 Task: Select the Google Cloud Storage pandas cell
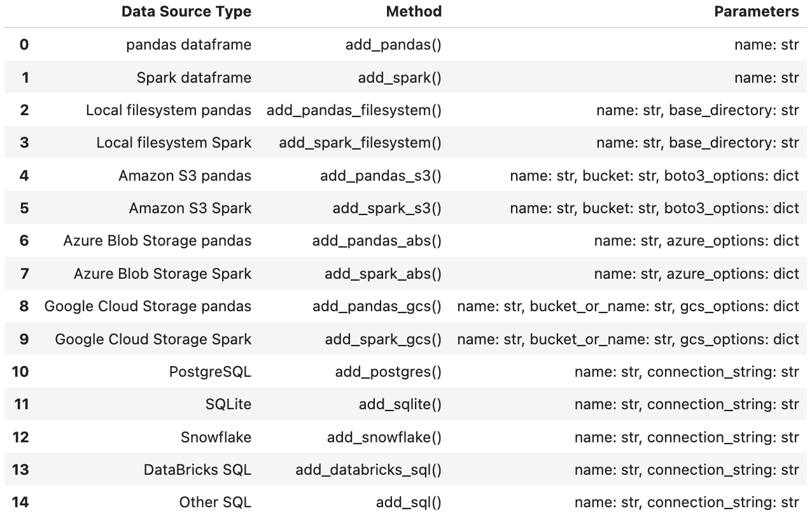click(x=148, y=306)
